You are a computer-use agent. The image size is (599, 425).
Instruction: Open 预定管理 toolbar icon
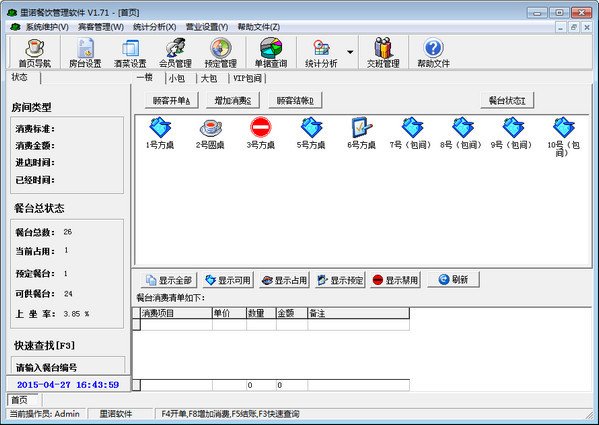pos(220,53)
